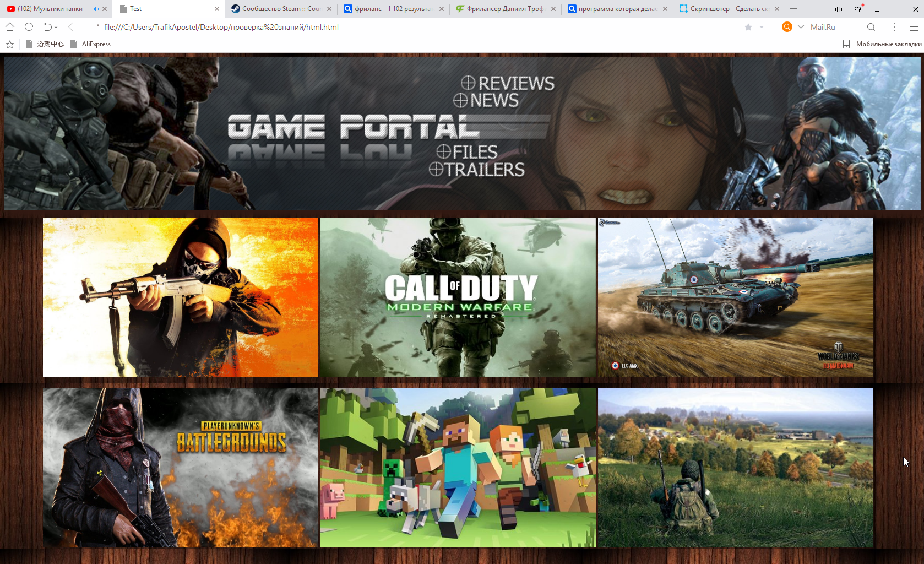The width and height of the screenshot is (924, 564).
Task: Click the sidebar panel icon in title bar
Action: [x=839, y=9]
